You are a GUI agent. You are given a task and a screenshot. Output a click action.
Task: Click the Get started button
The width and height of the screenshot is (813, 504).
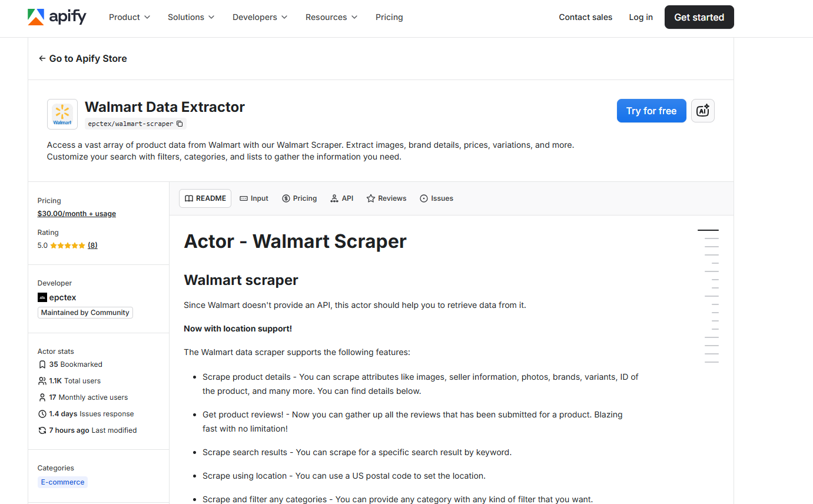click(699, 17)
